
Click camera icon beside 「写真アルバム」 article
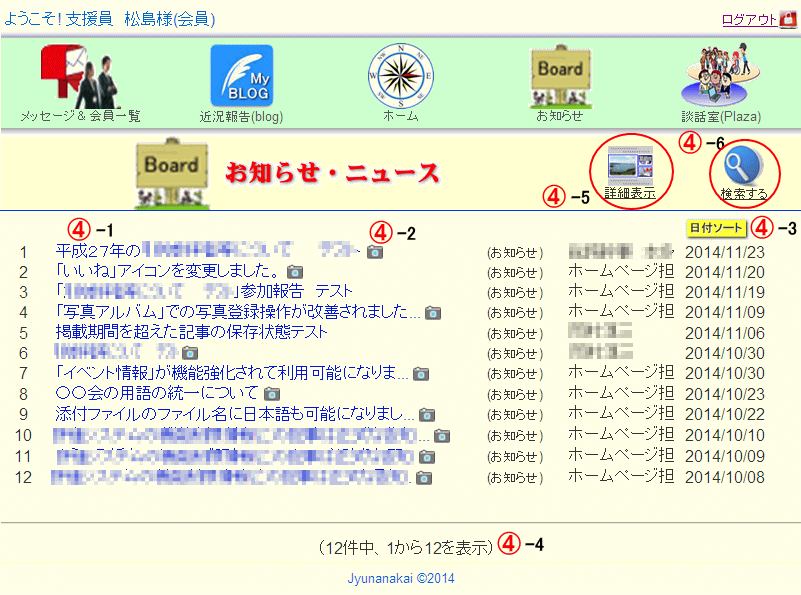[x=433, y=313]
